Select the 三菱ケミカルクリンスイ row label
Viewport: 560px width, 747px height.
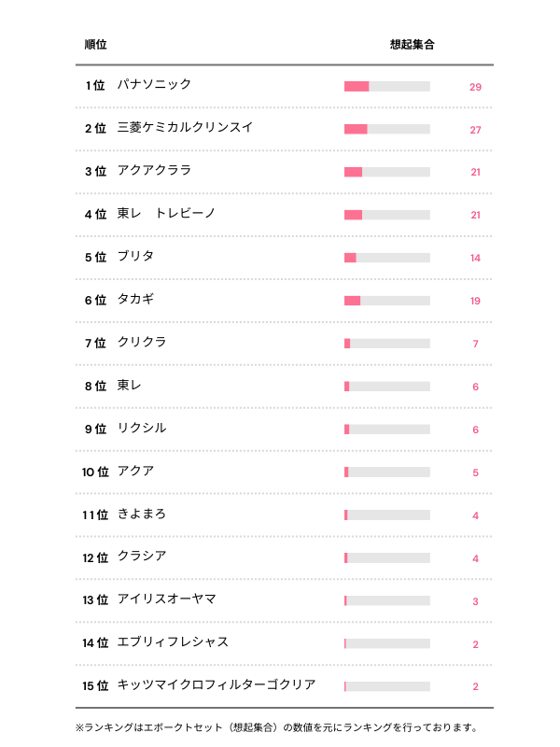coord(185,128)
